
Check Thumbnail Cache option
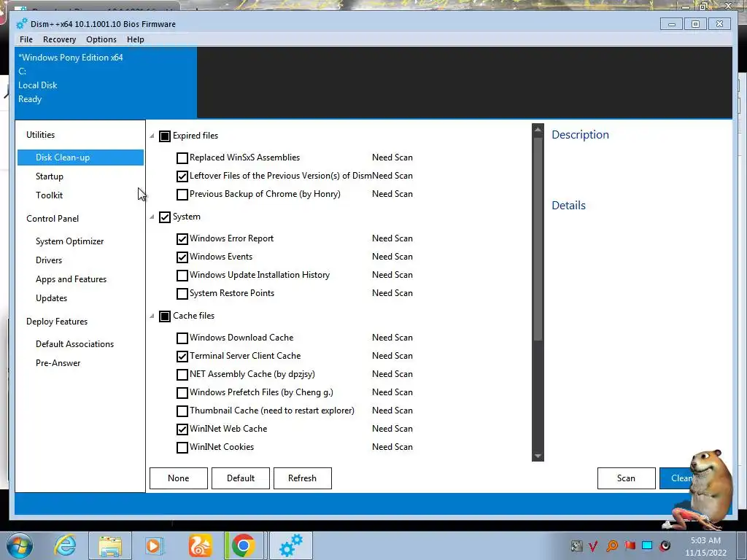click(x=182, y=411)
